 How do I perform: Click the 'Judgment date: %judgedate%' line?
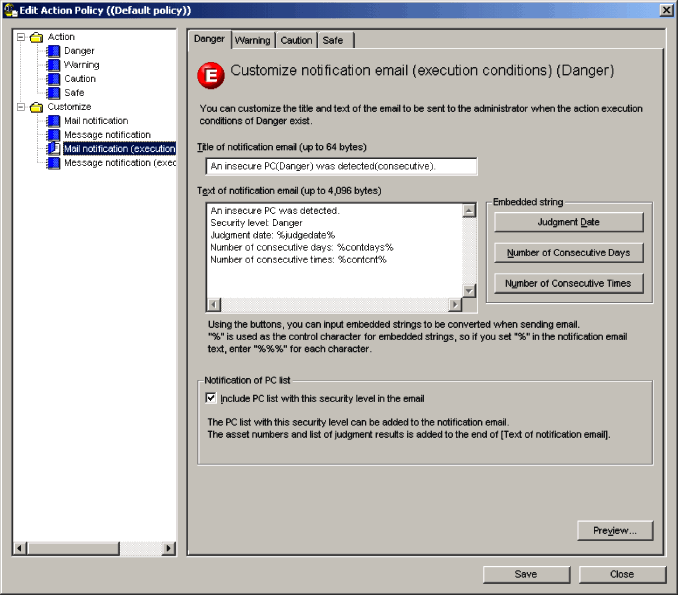coord(273,235)
